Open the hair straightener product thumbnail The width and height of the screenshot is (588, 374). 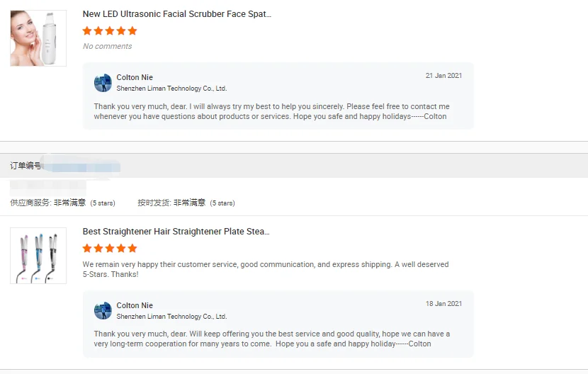click(38, 256)
